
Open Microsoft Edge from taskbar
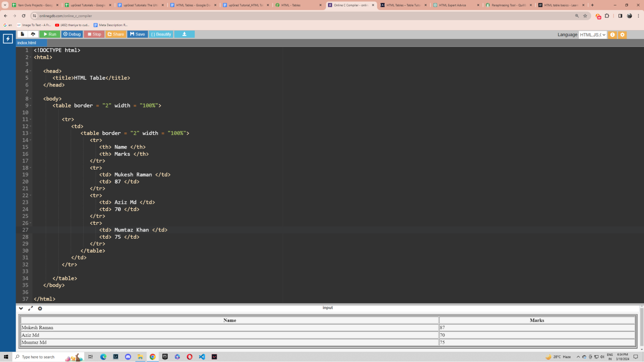(x=103, y=357)
